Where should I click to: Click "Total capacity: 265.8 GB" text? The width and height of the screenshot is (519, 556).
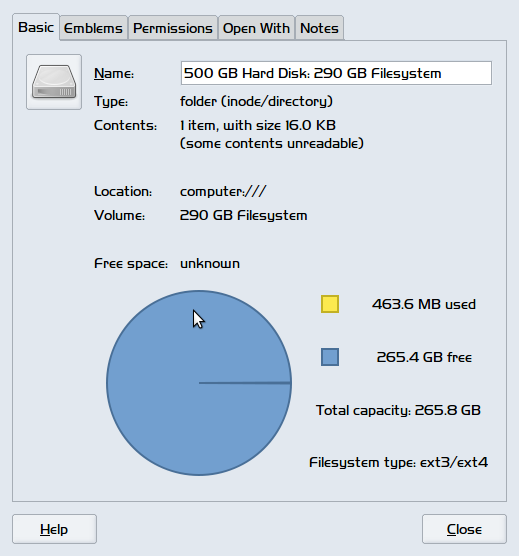tap(398, 410)
